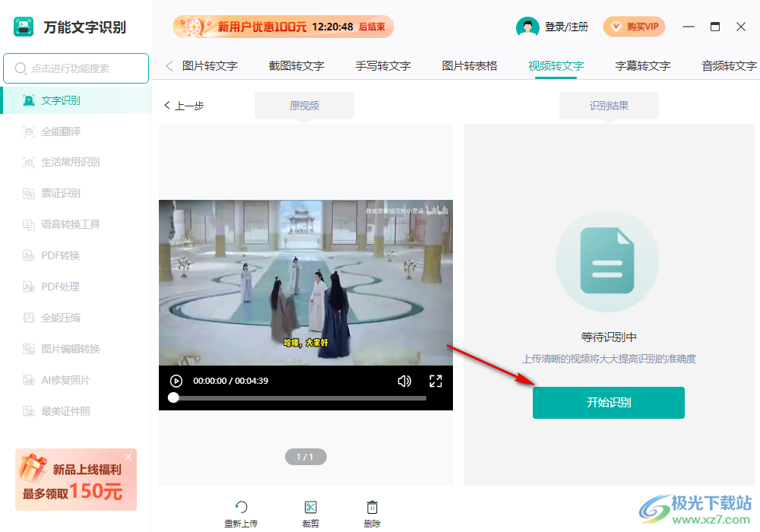Switch to the 截图转文字 tab
This screenshot has width=760, height=532.
pos(296,66)
